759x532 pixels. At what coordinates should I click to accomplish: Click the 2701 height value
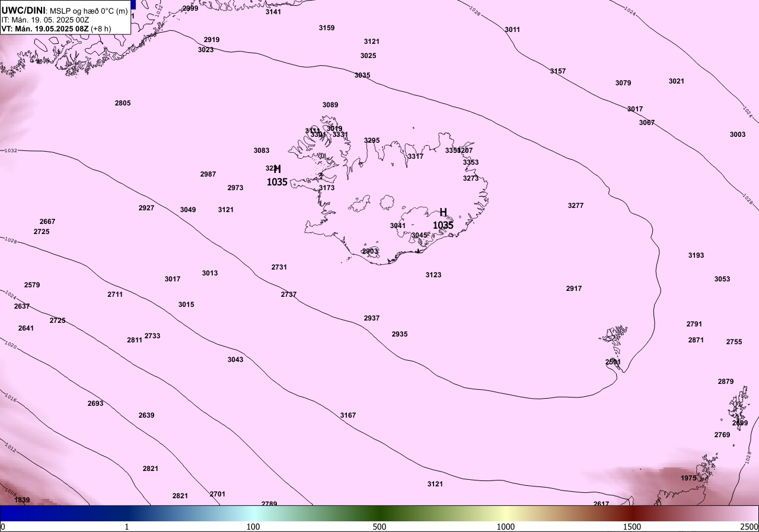(x=218, y=494)
